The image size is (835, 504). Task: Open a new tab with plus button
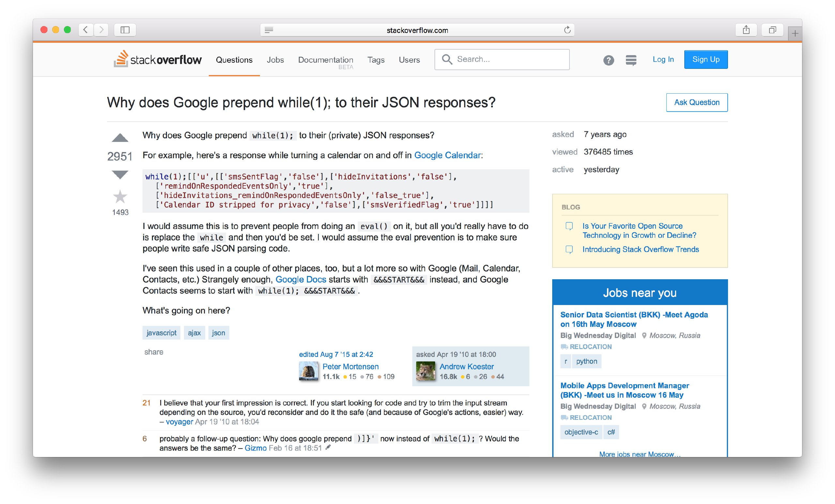tap(795, 33)
